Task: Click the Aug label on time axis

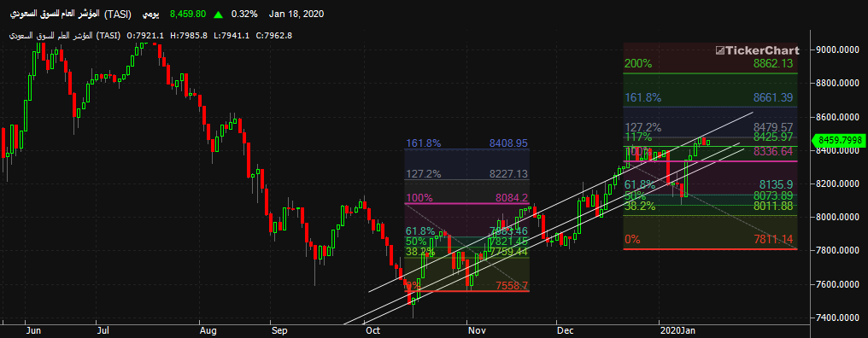Action: coord(208,331)
